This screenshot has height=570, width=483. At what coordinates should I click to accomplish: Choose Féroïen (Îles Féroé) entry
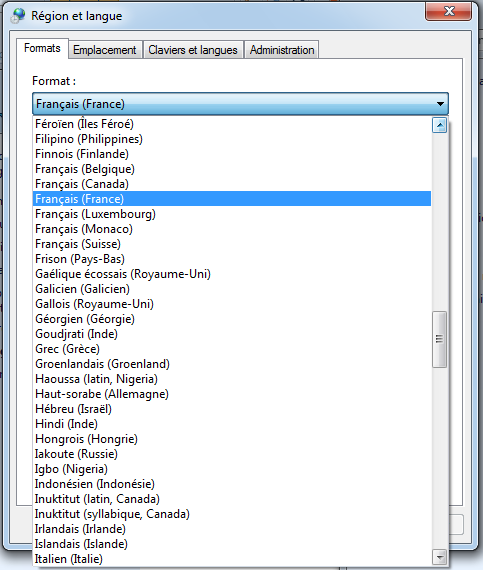click(x=232, y=124)
